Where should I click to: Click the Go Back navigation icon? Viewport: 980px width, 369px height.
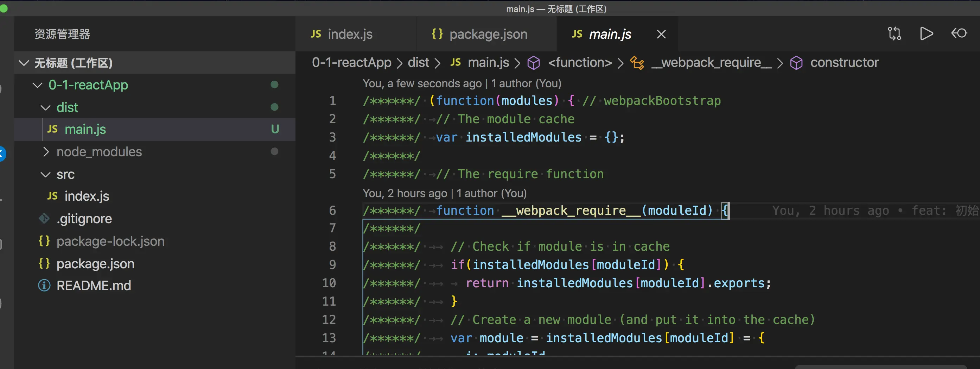[x=959, y=33]
